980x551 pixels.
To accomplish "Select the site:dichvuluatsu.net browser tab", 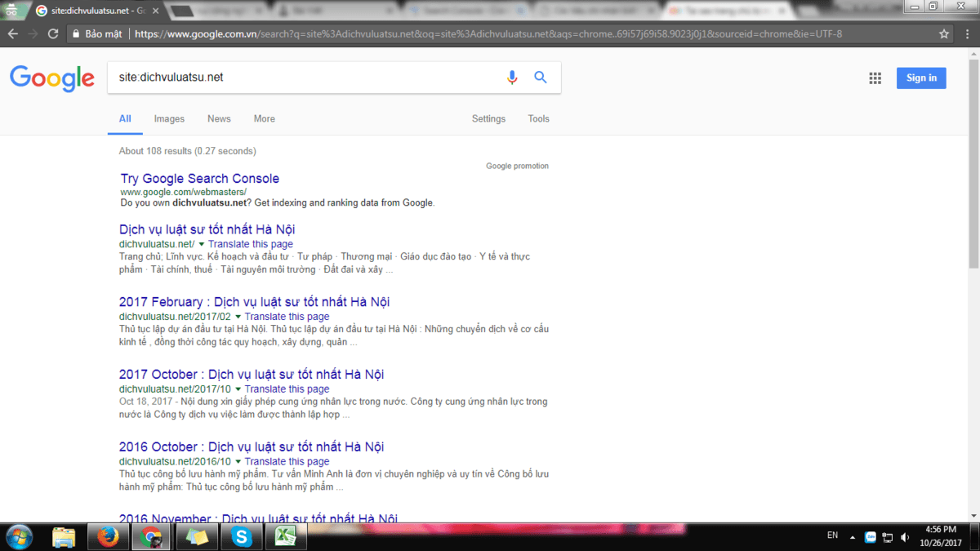I will coord(96,10).
